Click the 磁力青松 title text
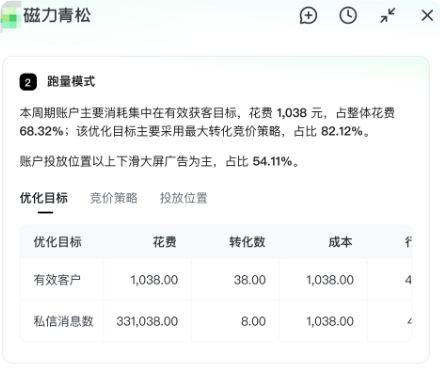The height and width of the screenshot is (376, 440). [x=57, y=16]
